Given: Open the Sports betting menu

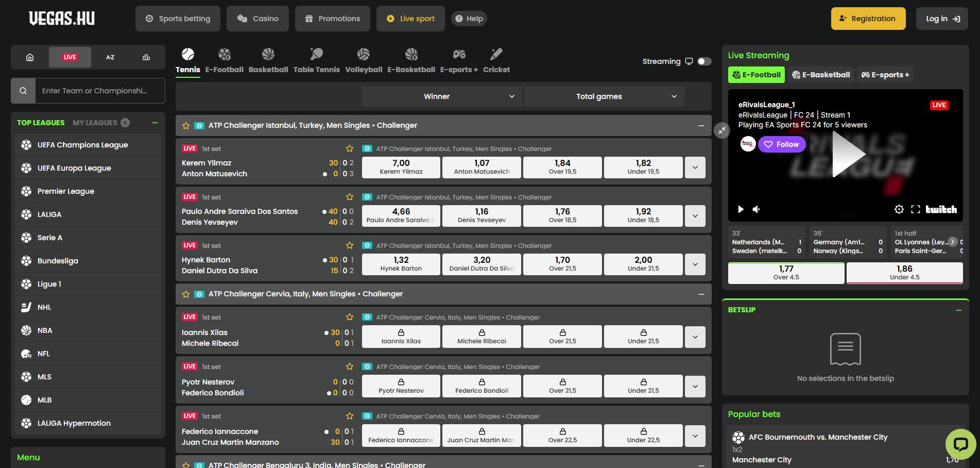Looking at the screenshot, I should pos(178,19).
